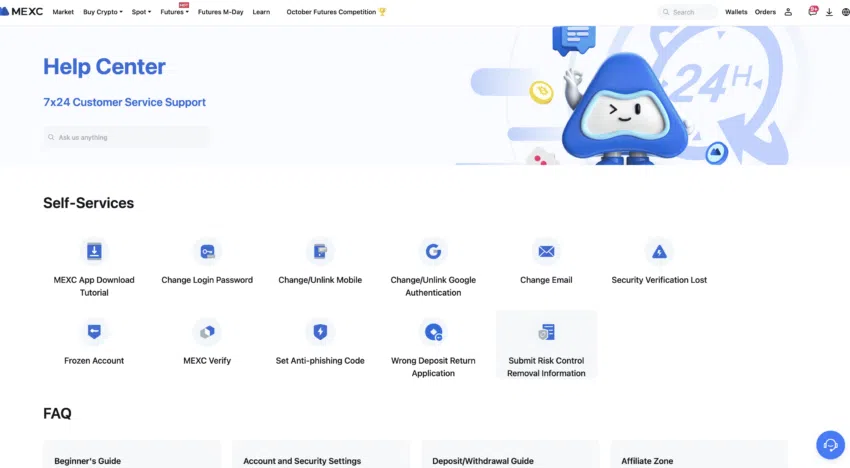Open Account and Security Settings FAQ card
The width and height of the screenshot is (850, 468).
[321, 454]
